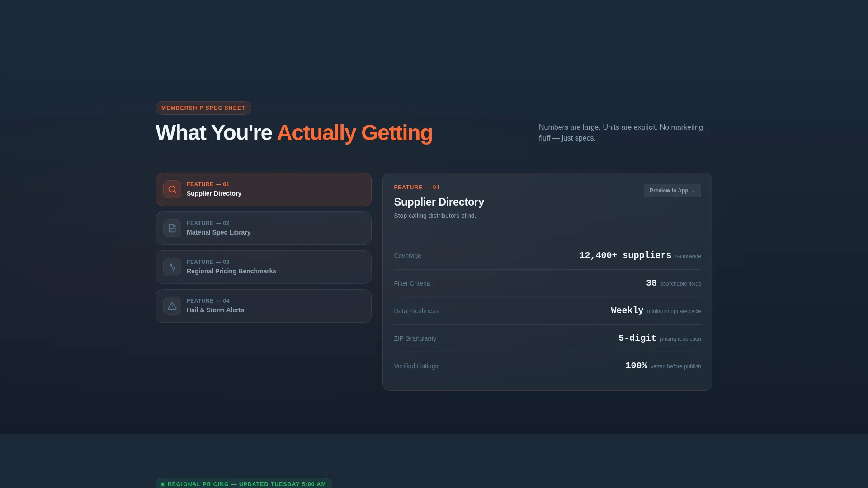This screenshot has width=868, height=488.
Task: Click the 'ZIP Granularity' row label
Action: [x=415, y=338]
